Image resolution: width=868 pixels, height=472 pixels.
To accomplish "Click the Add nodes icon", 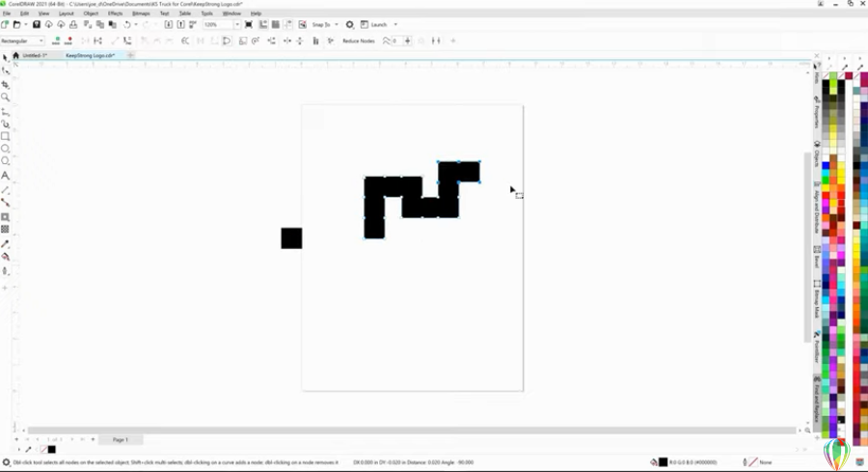I will [x=56, y=41].
